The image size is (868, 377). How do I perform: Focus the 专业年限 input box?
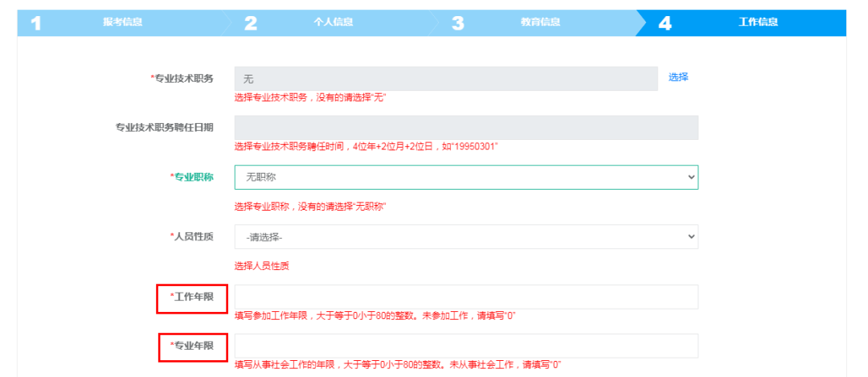[x=466, y=346]
